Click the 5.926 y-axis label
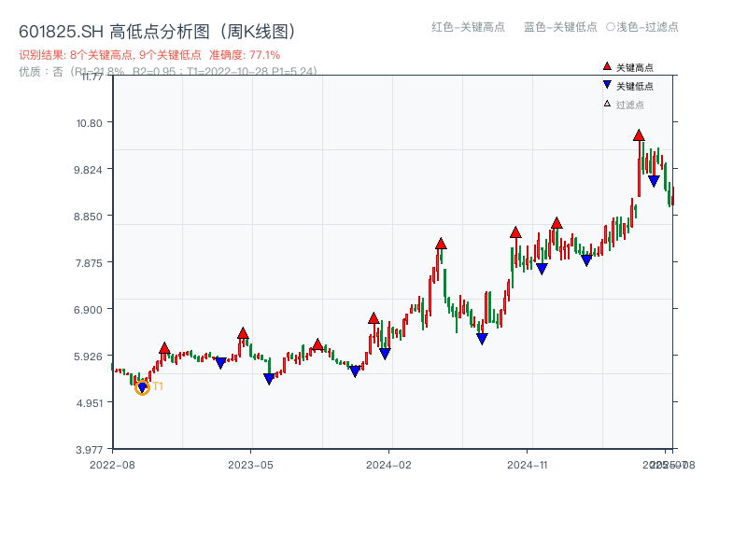747x560 pixels. coord(88,357)
